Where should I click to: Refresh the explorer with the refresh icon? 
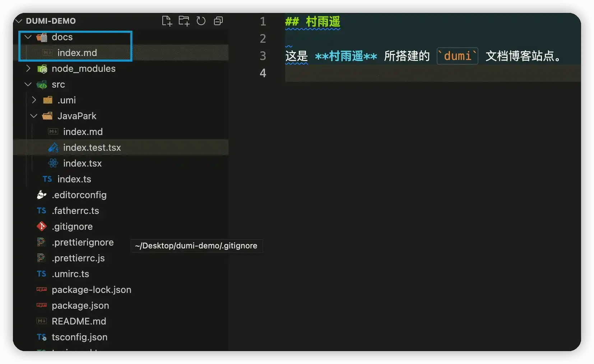[201, 21]
